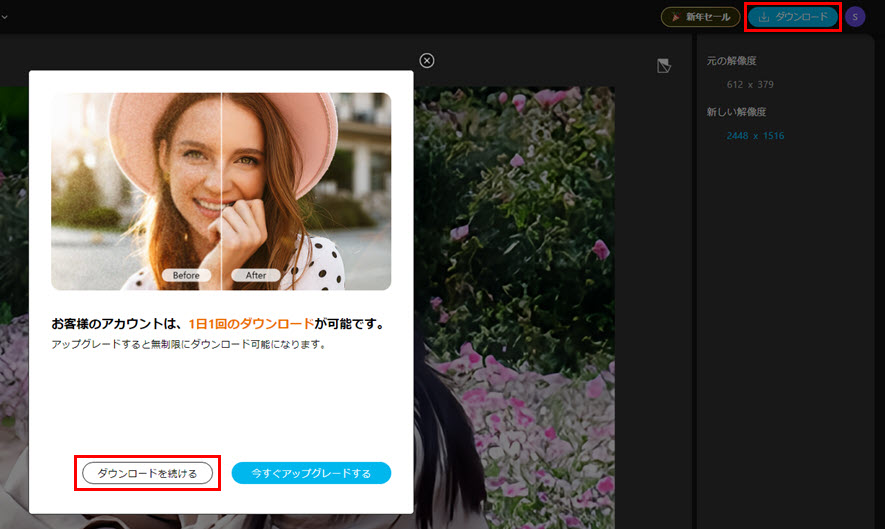Toggle the before/after compare icon
This screenshot has width=885, height=529.
[664, 65]
